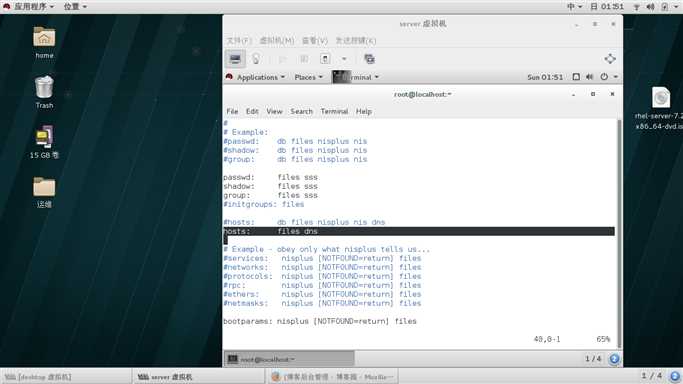The image size is (683, 384).
Task: Click the highlighted 'hosts: files dns' line
Action: (x=419, y=231)
